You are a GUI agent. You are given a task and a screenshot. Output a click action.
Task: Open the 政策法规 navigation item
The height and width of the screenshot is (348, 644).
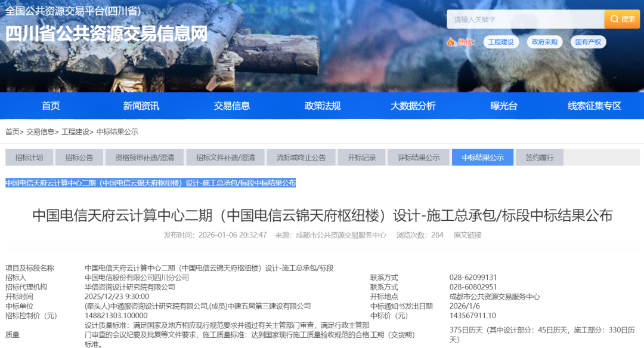[323, 106]
